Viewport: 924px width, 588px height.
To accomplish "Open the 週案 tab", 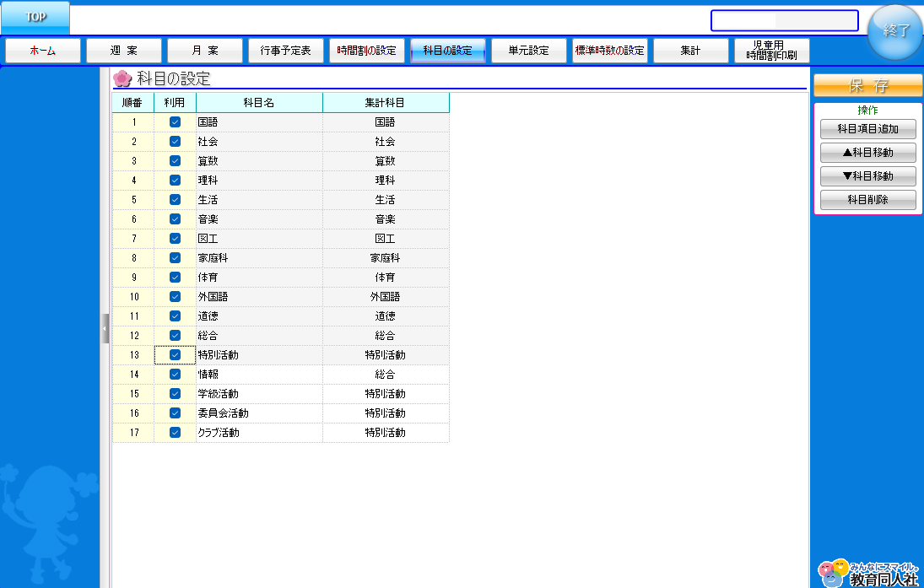I will tap(124, 51).
